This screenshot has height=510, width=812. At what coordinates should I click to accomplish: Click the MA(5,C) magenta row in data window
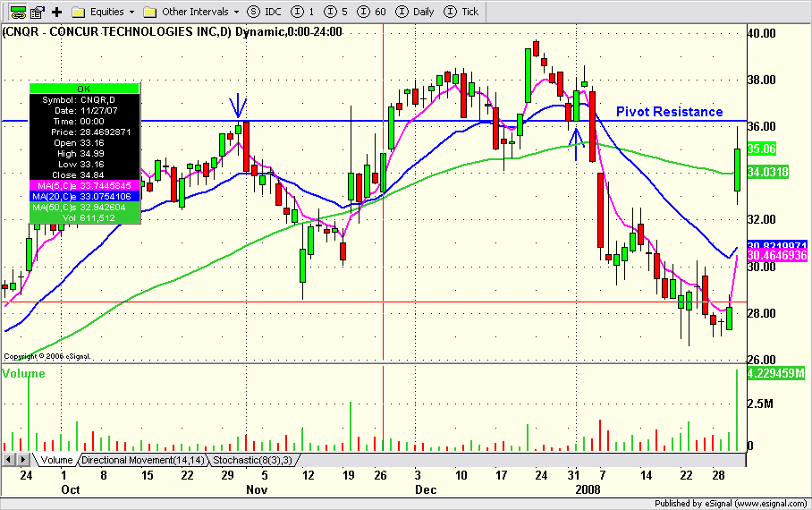click(x=84, y=185)
